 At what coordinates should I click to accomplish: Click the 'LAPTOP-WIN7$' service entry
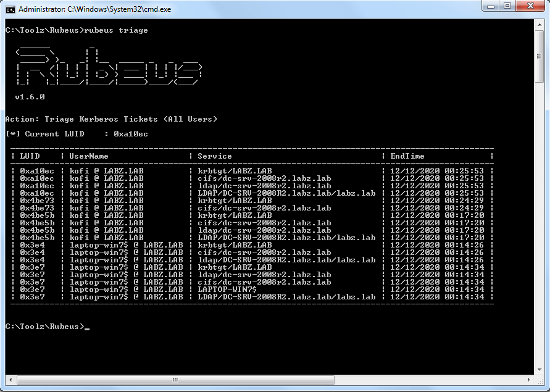point(227,290)
